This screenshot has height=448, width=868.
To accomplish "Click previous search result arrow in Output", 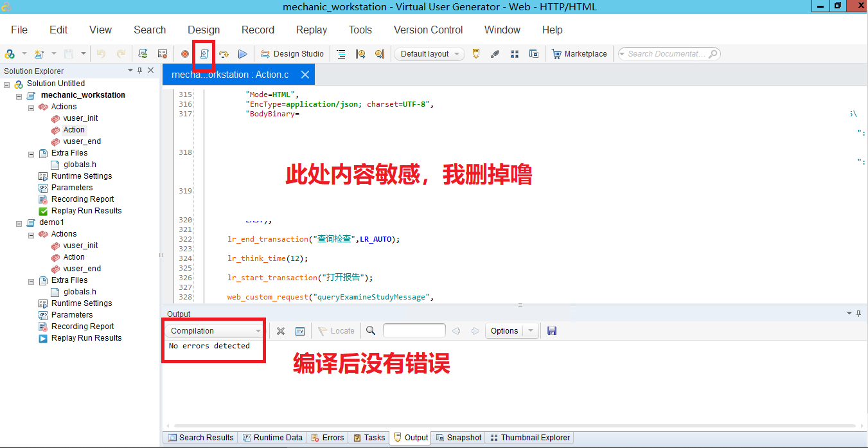I will [456, 331].
